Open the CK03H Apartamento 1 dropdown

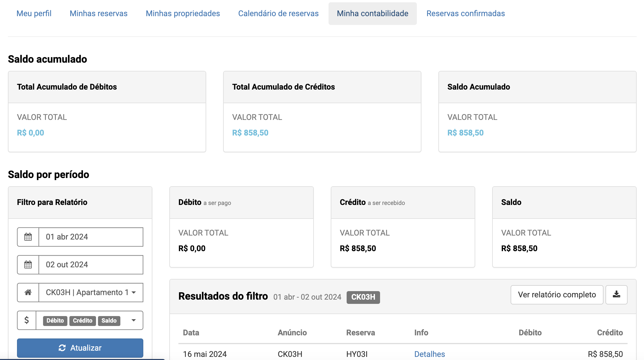pos(91,293)
